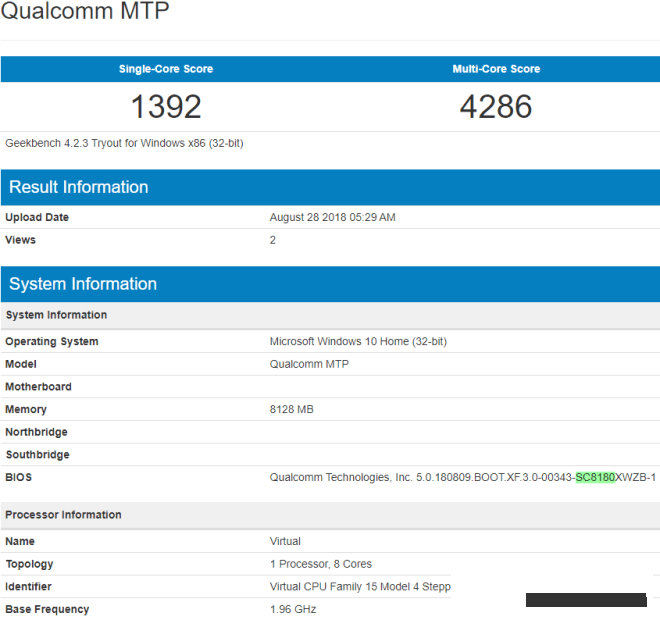Select the processor name value Virtual

coord(285,541)
